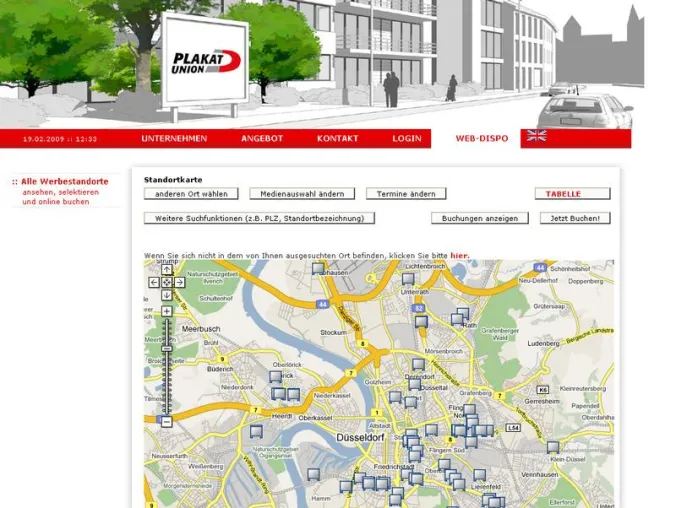Open the KONTAKT menu item

(x=338, y=138)
